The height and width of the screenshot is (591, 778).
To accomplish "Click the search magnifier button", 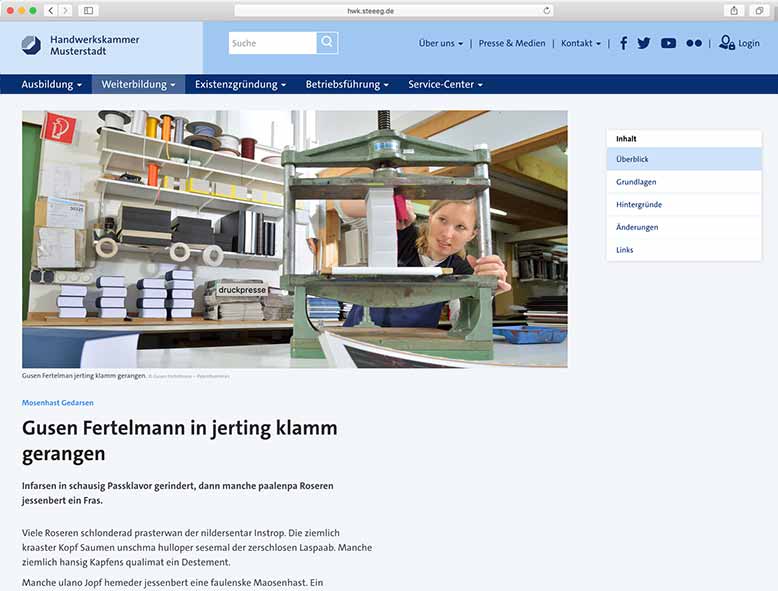I will click(327, 43).
